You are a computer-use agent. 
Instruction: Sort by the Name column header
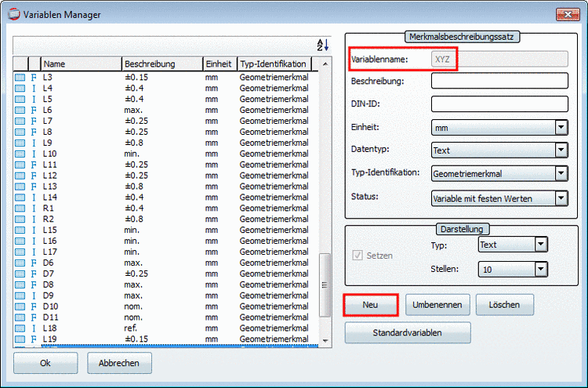coord(81,63)
